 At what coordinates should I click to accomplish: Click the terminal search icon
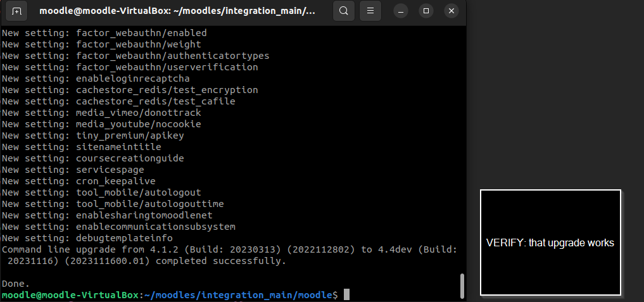(x=344, y=11)
